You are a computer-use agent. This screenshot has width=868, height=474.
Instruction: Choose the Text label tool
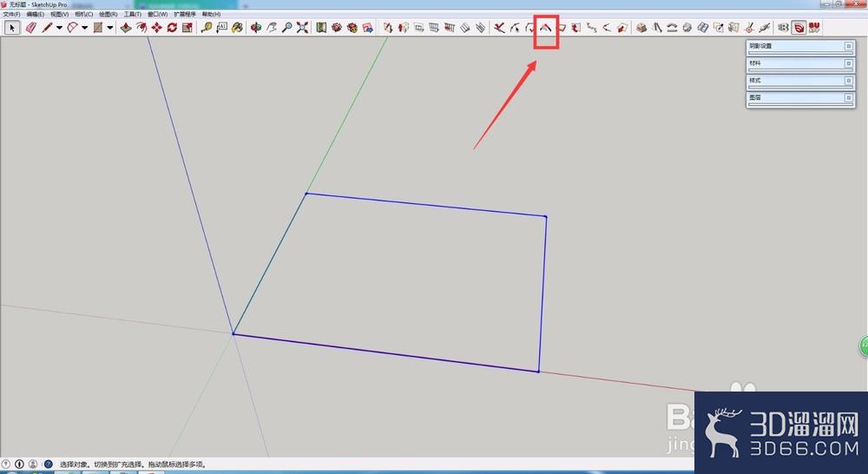tap(222, 27)
